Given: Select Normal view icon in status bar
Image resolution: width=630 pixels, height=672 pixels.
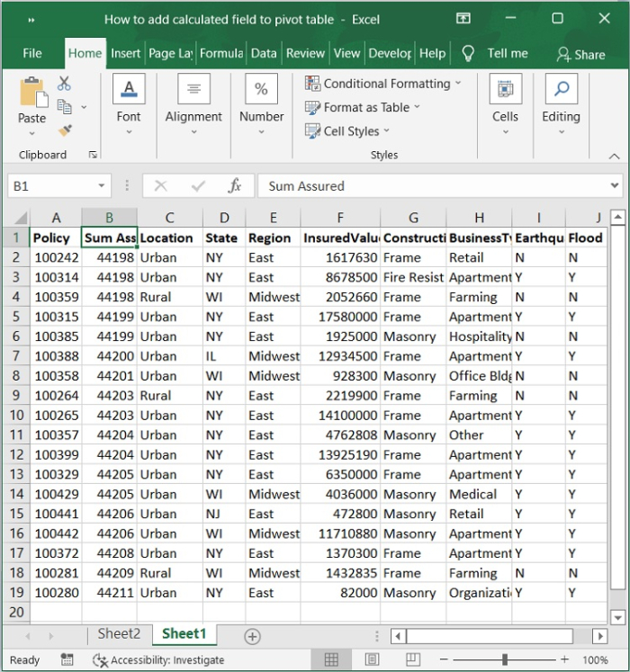Looking at the screenshot, I should click(x=331, y=660).
